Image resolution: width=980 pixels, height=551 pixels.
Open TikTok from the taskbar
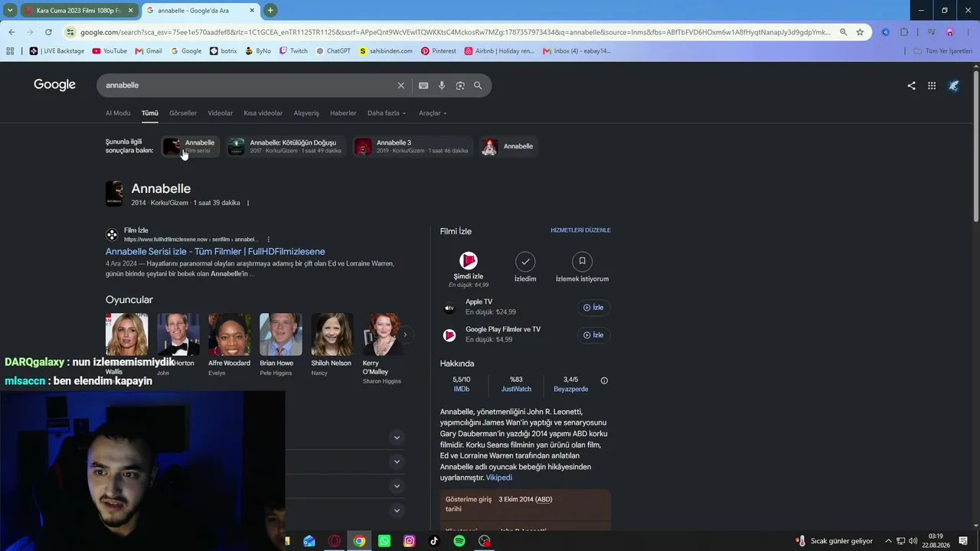[x=434, y=541]
